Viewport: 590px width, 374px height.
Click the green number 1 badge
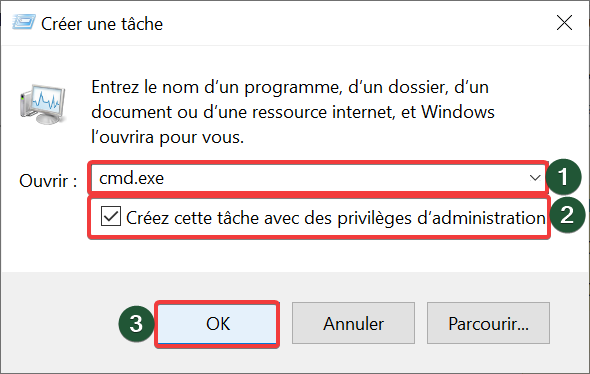[x=563, y=177]
